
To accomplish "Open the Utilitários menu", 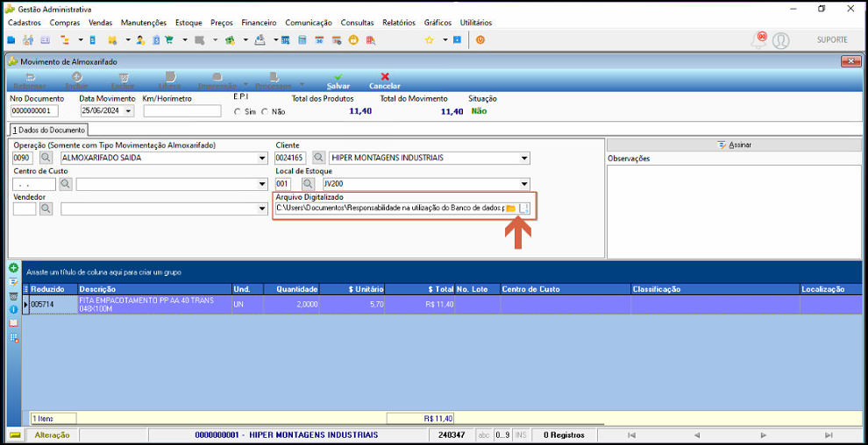I will click(476, 23).
